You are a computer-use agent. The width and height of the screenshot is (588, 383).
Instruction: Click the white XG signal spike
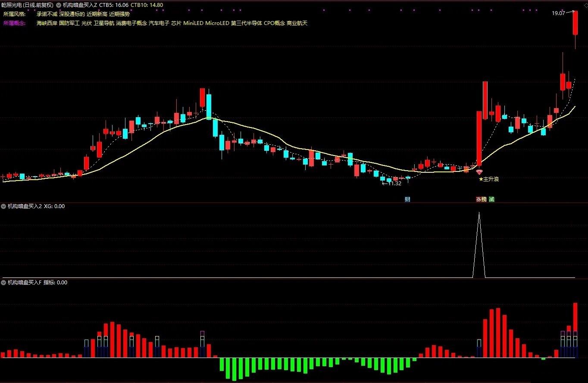479,245
